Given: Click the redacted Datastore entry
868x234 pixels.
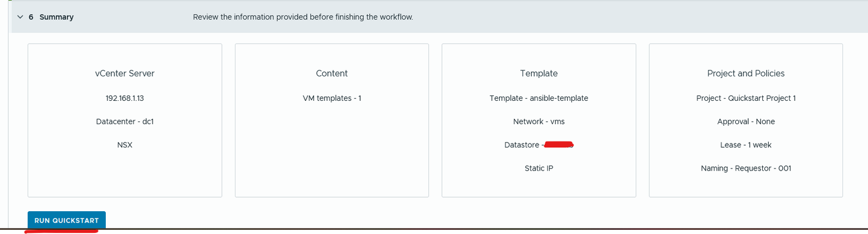Looking at the screenshot, I should pos(539,145).
